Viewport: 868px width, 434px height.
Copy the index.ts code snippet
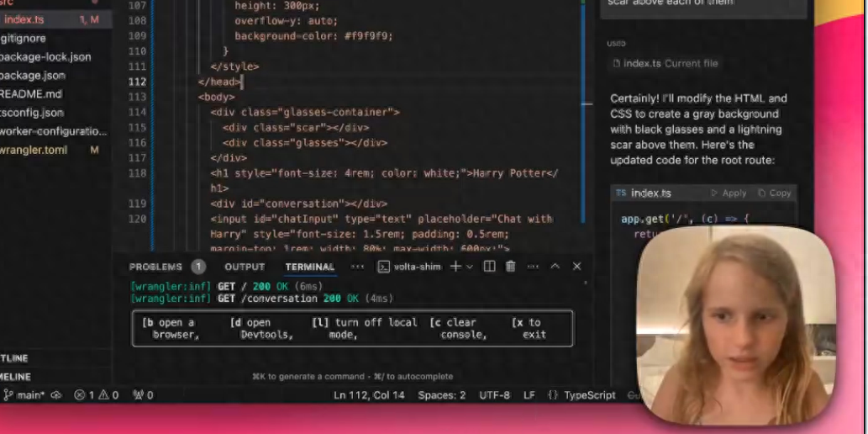pos(774,193)
